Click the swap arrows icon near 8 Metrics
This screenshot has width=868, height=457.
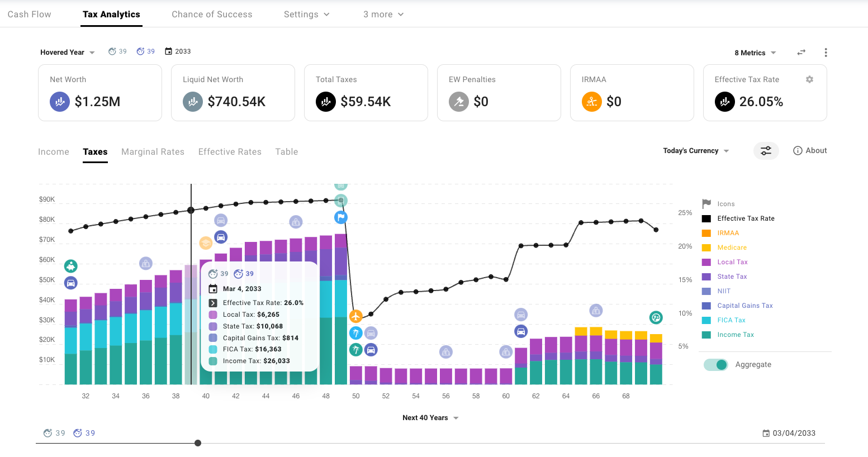(x=801, y=52)
